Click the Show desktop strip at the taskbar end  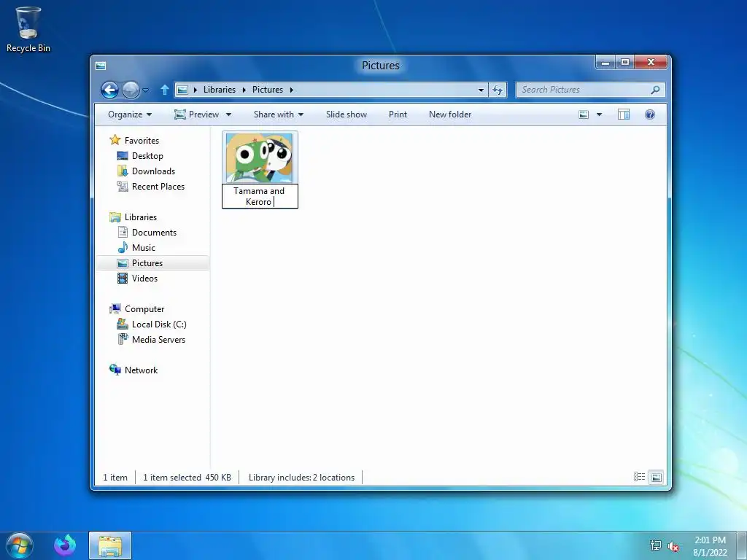742,545
